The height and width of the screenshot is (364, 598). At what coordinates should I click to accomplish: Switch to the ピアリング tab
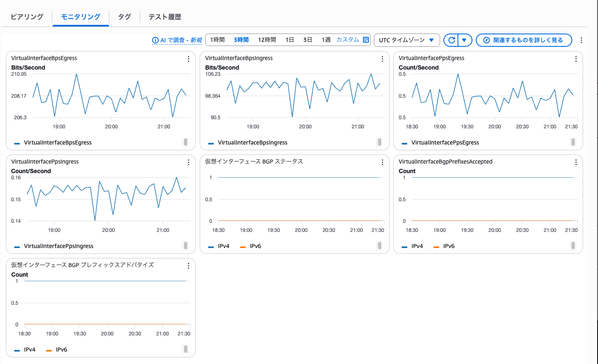click(27, 17)
